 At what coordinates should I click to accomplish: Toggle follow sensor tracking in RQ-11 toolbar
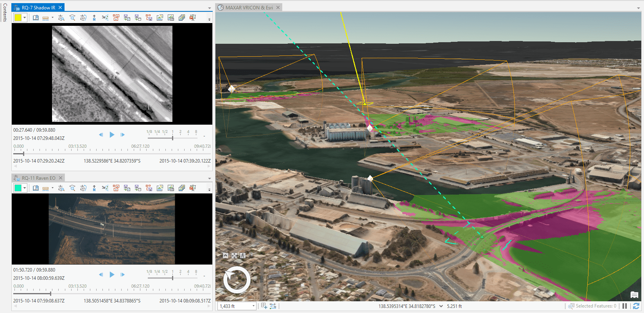83,188
